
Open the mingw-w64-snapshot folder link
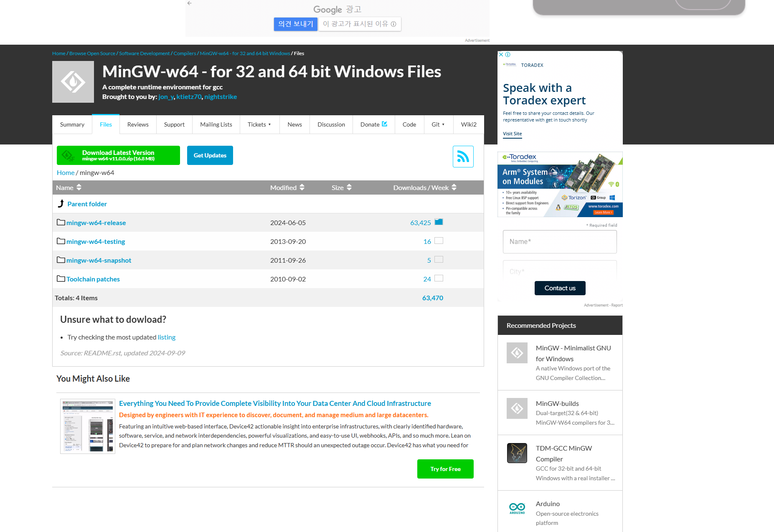click(99, 260)
